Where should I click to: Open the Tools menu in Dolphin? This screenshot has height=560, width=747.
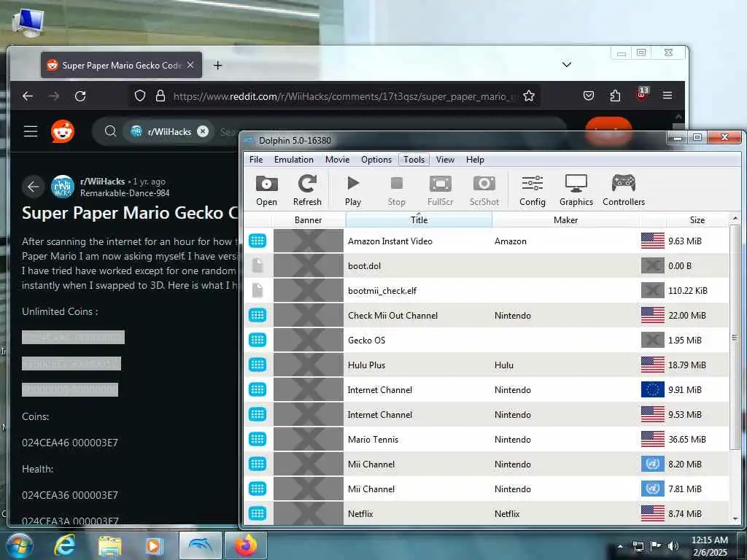tap(414, 160)
